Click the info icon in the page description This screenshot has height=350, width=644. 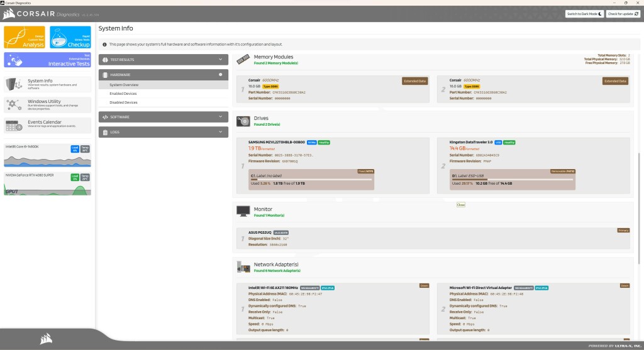[104, 45]
